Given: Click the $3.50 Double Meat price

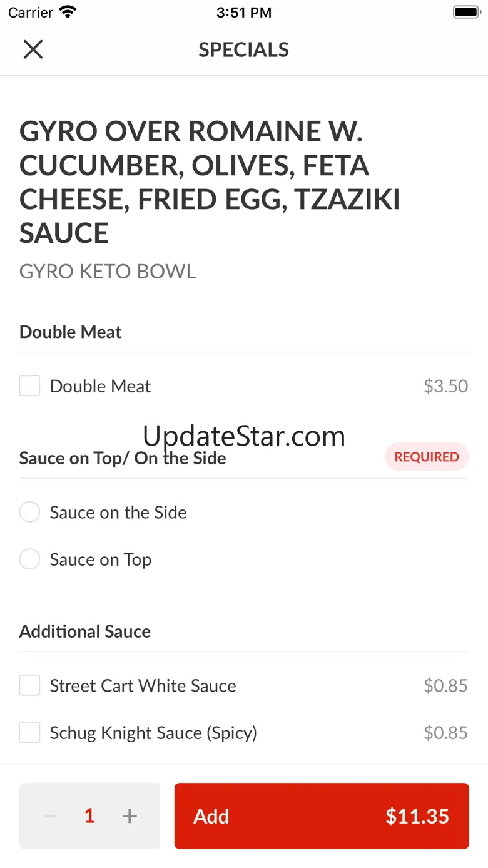Looking at the screenshot, I should 445,386.
